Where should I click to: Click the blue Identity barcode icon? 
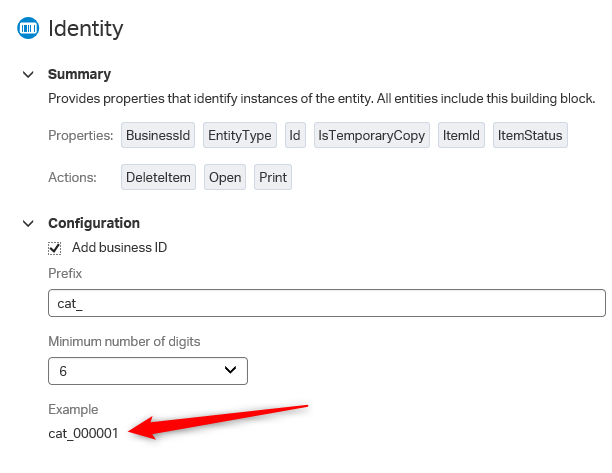click(28, 28)
